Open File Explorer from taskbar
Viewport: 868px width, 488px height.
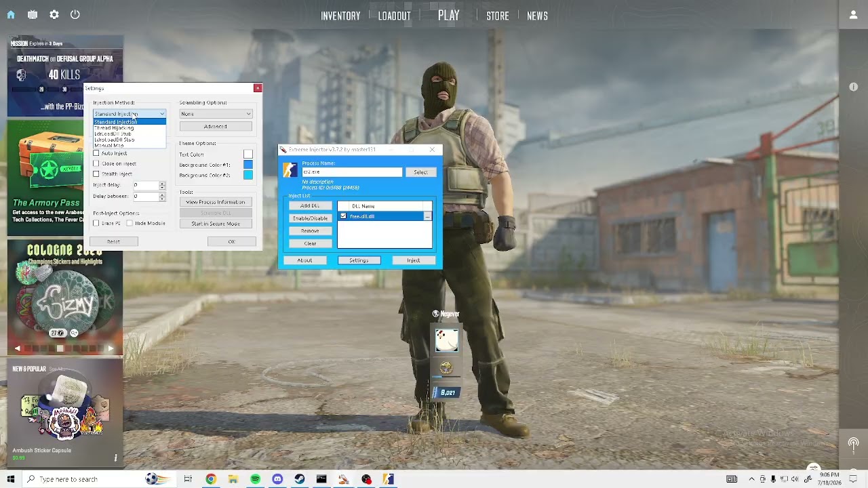coord(233,479)
